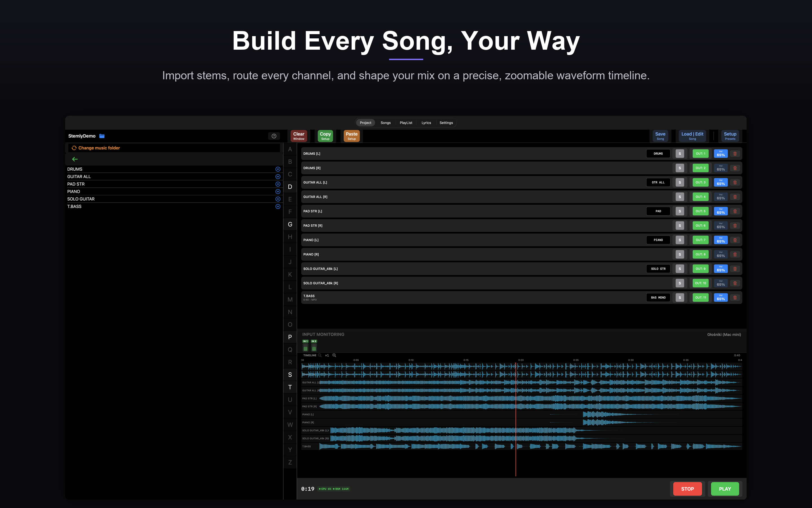Delete the DRUMS [L] track via trash icon
The image size is (812, 508).
point(735,154)
